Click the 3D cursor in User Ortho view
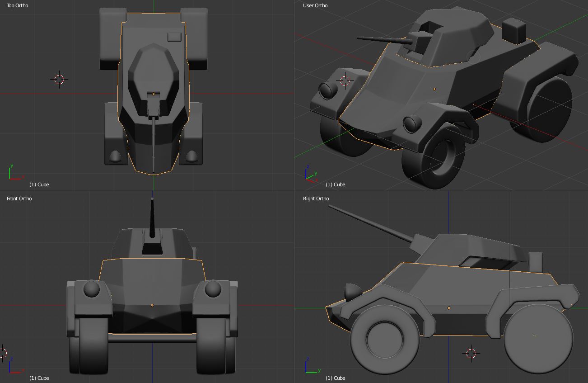 coord(345,81)
